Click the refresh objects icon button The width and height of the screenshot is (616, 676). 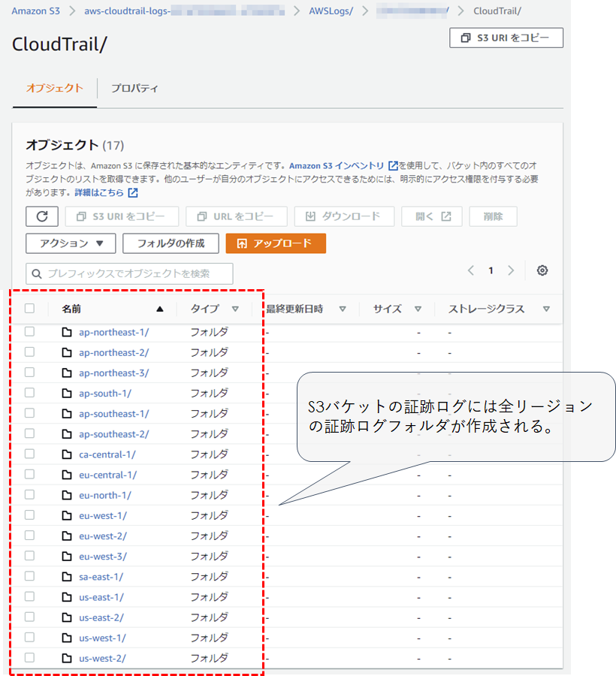tap(42, 216)
